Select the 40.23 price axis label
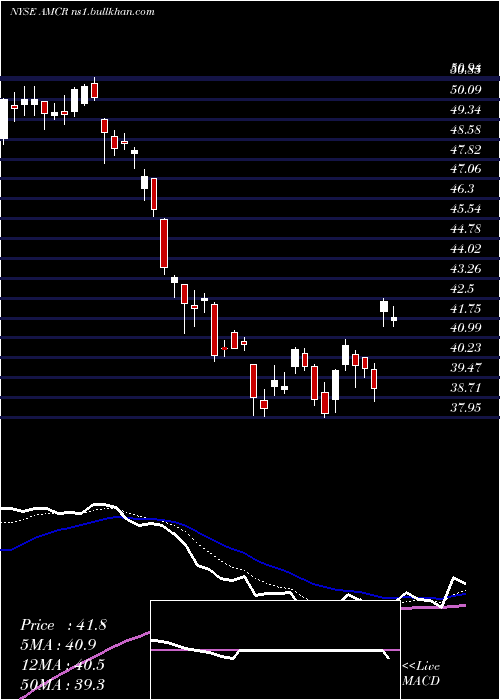Viewport: 500px width, 700px height. coord(466,348)
